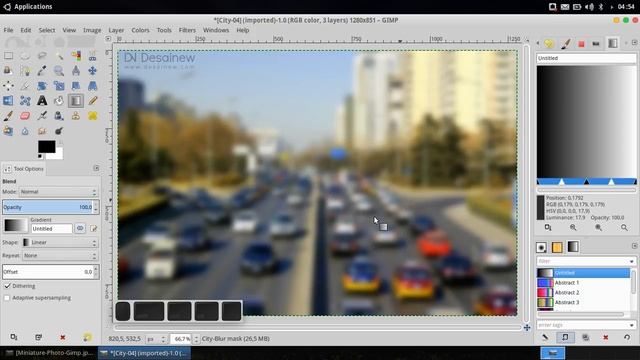Open the File menu
This screenshot has height=360, width=640.
pos(8,30)
